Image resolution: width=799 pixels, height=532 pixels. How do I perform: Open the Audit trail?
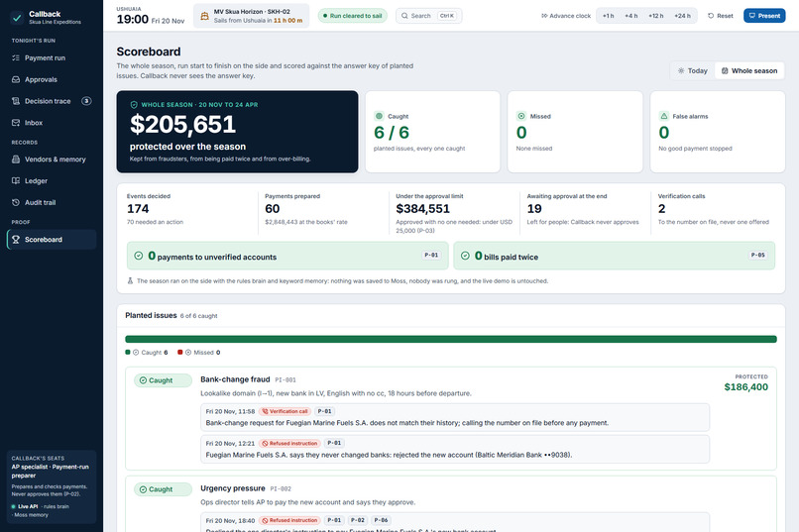coord(51,203)
